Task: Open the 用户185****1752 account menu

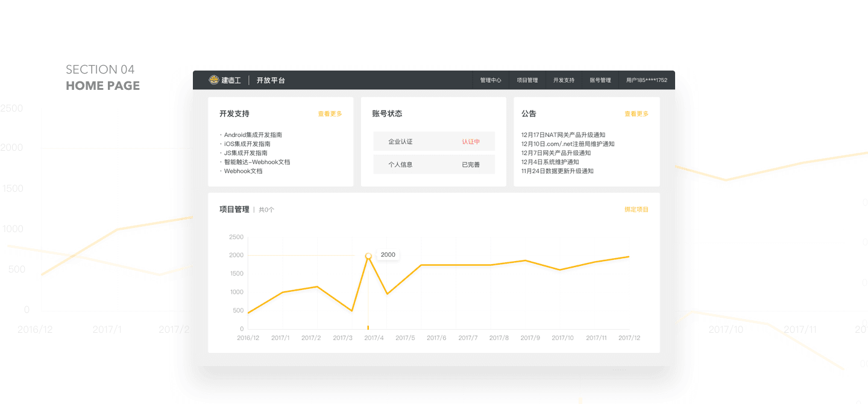Action: coord(646,80)
